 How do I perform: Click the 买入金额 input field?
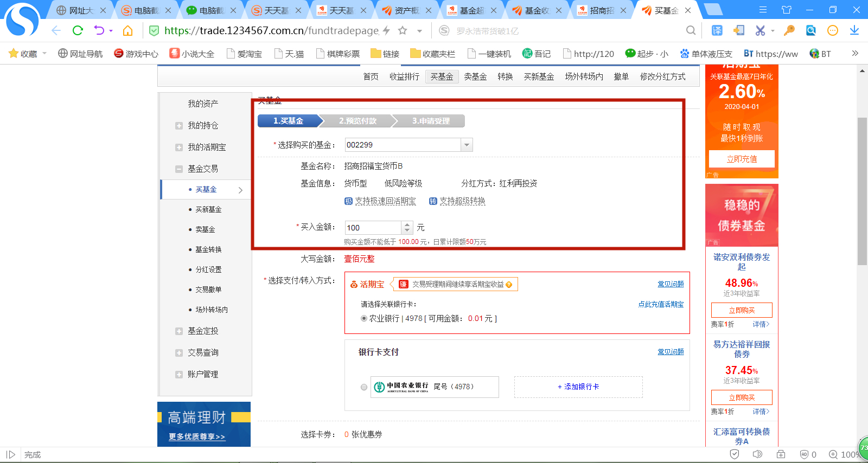(x=373, y=228)
